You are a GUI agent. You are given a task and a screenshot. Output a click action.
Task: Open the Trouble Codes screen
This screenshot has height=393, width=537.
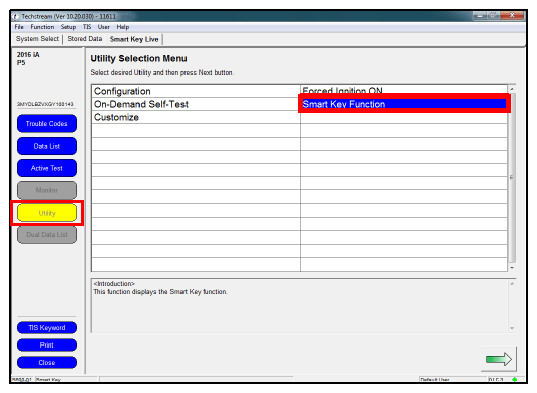47,124
